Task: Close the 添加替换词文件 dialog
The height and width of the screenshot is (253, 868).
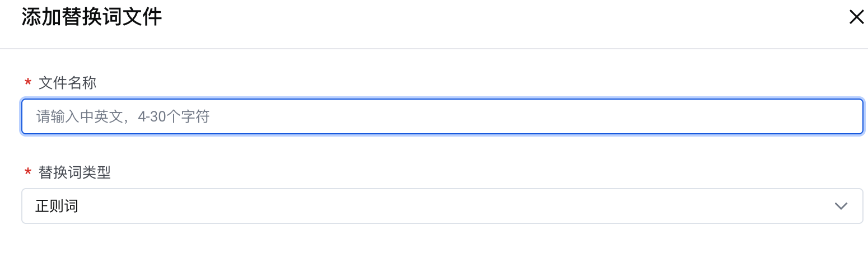Action: [856, 17]
